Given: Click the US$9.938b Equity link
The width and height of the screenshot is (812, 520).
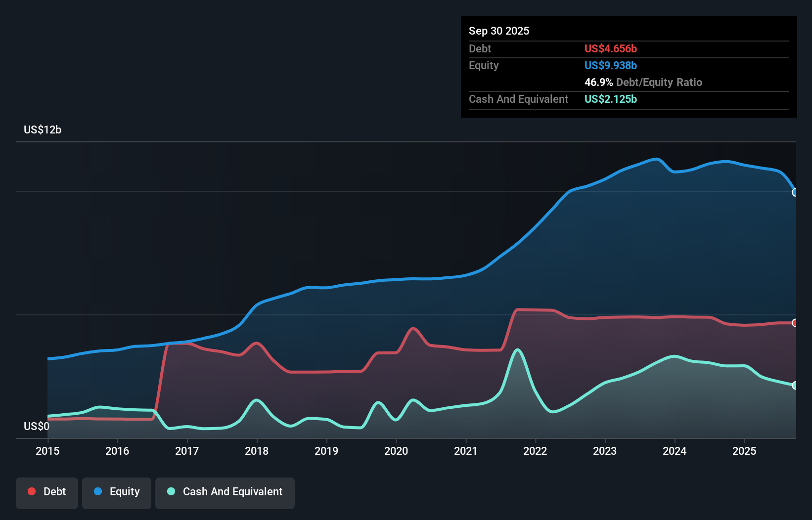Looking at the screenshot, I should (x=611, y=65).
